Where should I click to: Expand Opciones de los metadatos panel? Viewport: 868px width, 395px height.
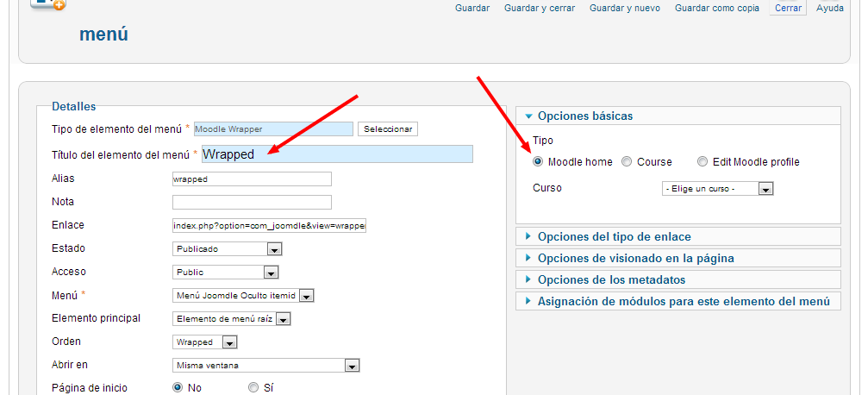pos(611,279)
